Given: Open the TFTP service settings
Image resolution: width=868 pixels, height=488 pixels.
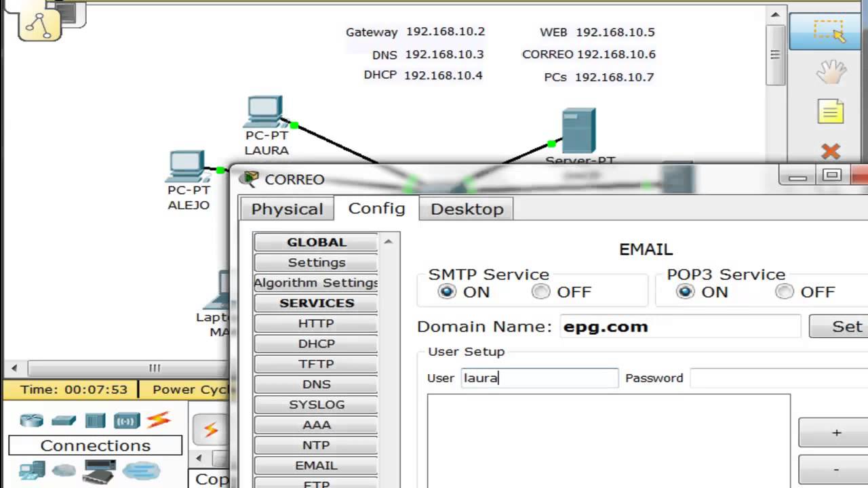Looking at the screenshot, I should 316,364.
